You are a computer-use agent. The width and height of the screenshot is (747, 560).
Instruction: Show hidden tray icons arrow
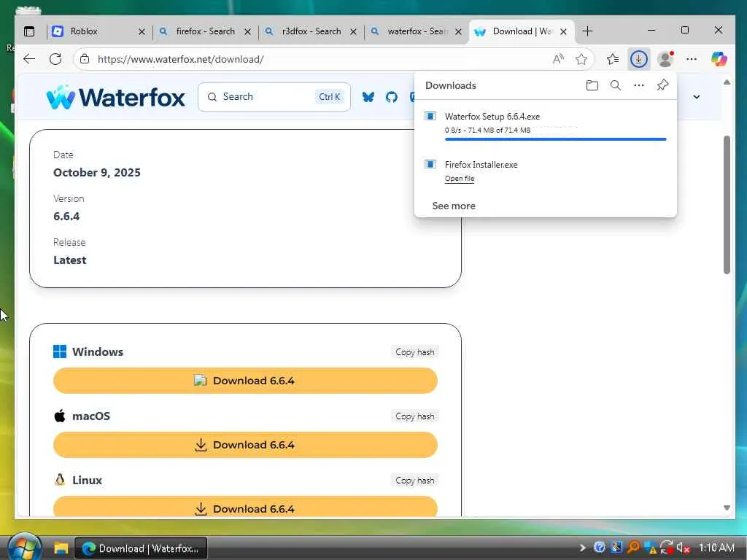point(582,548)
